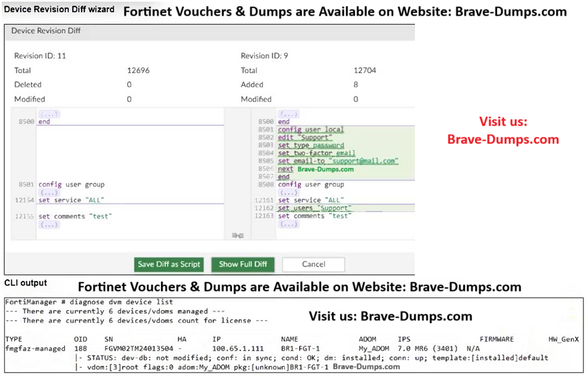Click the Device Revision Diff dialog title
Viewport: 588px width, 388px height.
pyautogui.click(x=46, y=31)
